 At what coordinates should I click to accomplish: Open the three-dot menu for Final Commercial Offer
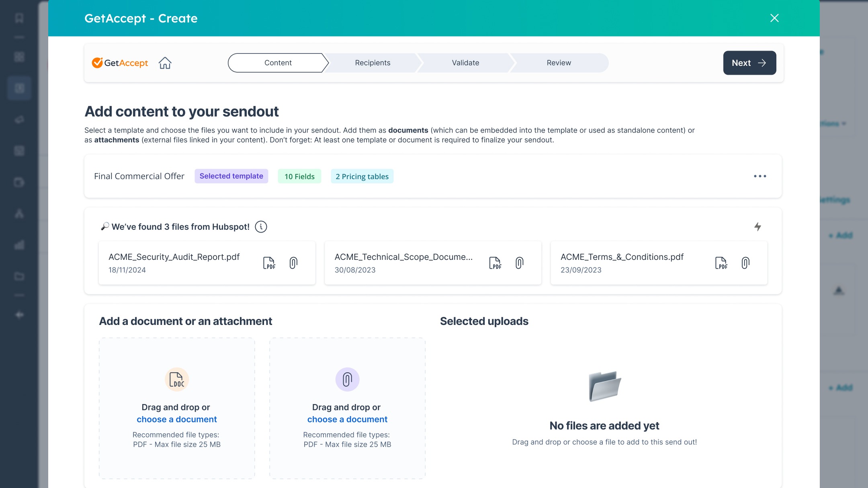[760, 176]
